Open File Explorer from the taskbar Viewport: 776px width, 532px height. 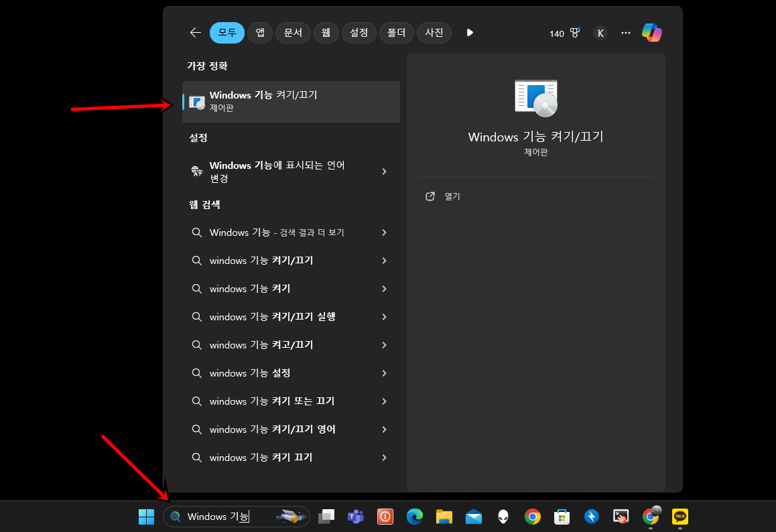[x=444, y=517]
